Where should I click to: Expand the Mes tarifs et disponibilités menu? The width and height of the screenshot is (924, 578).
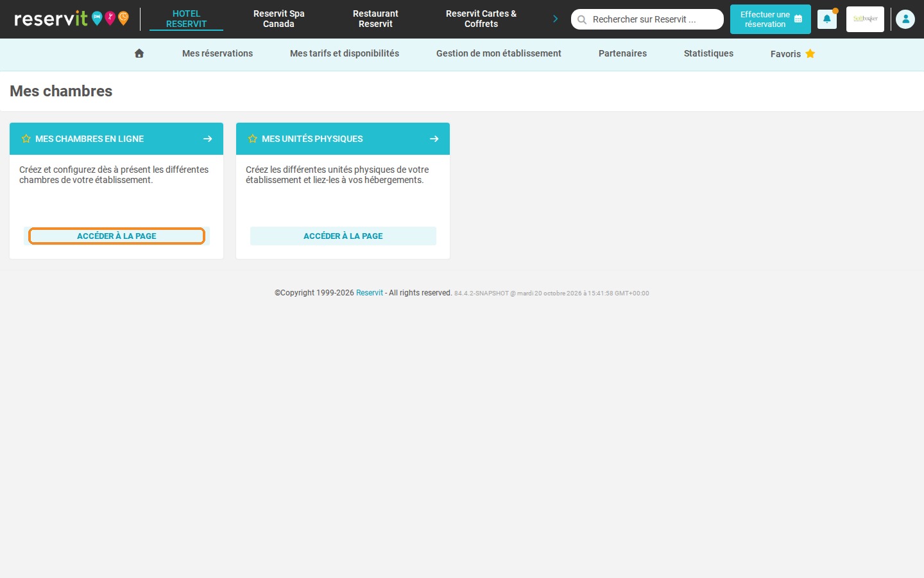click(345, 53)
